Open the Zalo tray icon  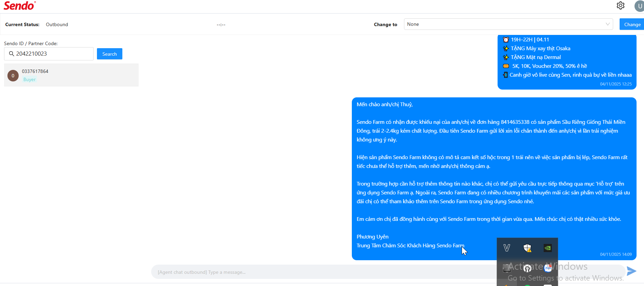548,268
